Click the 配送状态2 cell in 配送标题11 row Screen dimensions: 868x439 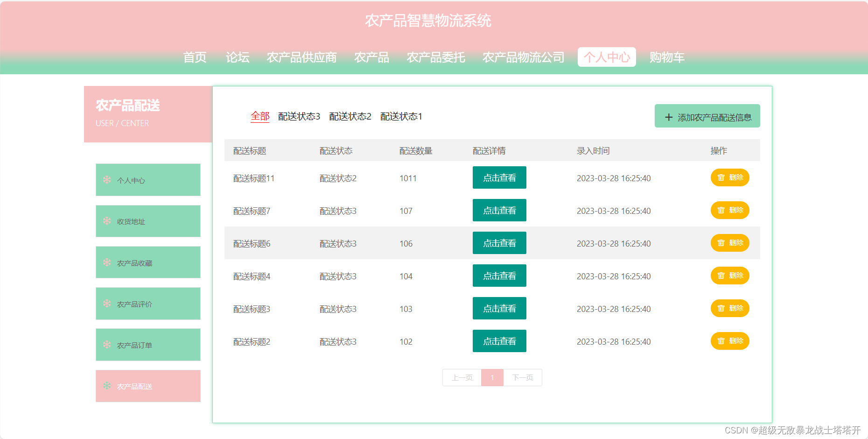(x=338, y=178)
